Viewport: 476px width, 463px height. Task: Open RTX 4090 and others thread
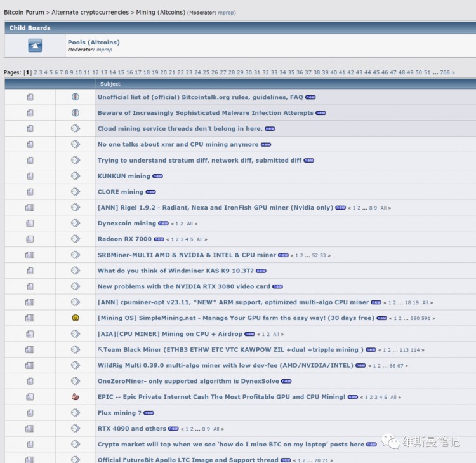(x=132, y=429)
